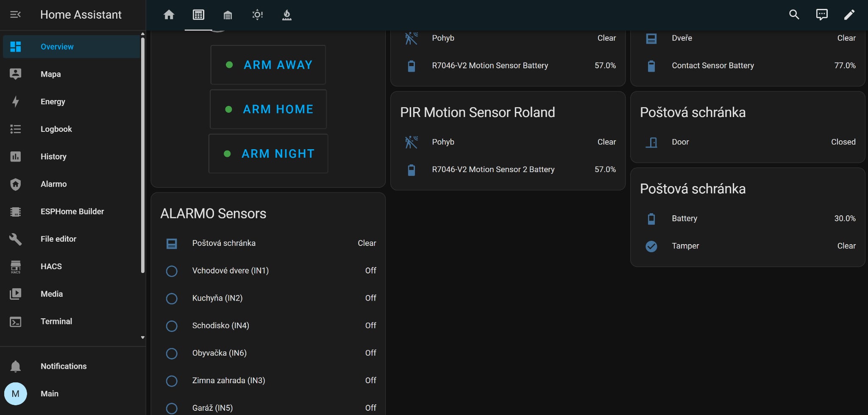
Task: Click the Alarmo shield icon
Action: pyautogui.click(x=16, y=184)
